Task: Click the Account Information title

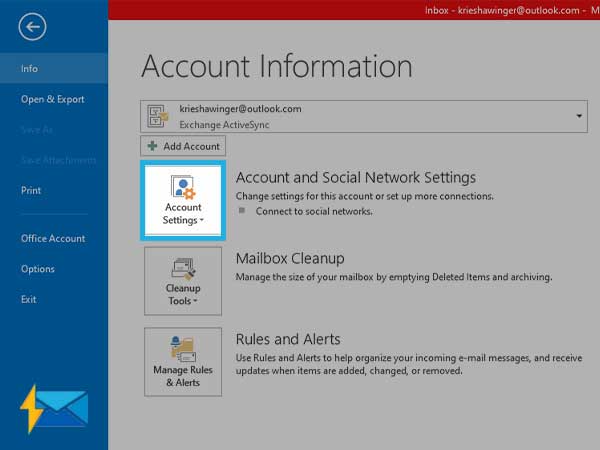Action: point(277,67)
